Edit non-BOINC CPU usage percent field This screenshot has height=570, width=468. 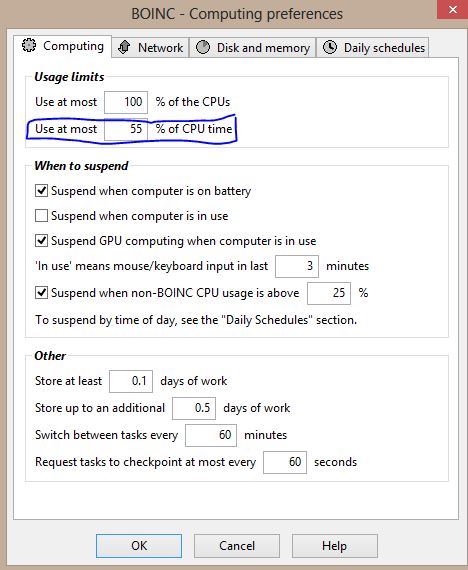tap(329, 293)
